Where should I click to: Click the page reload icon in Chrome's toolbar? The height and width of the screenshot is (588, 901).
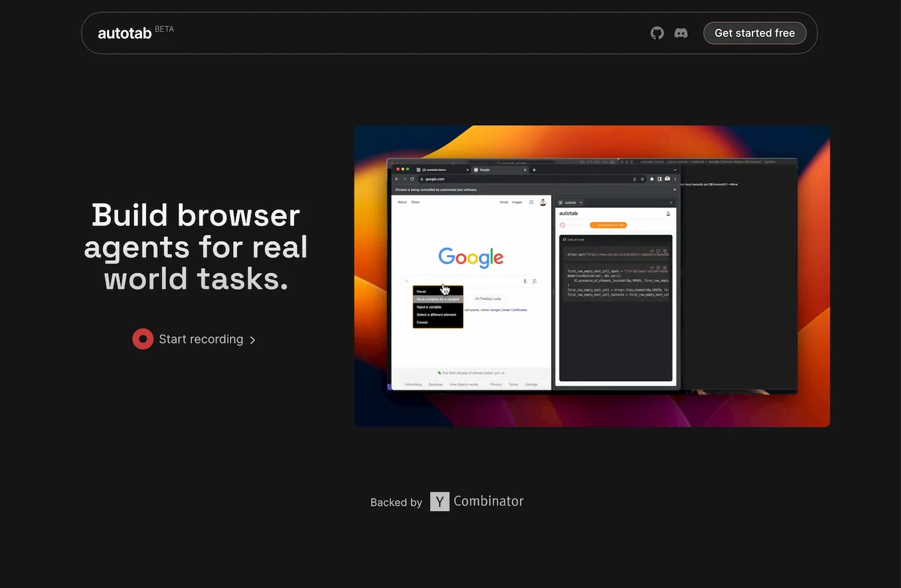coord(413,179)
